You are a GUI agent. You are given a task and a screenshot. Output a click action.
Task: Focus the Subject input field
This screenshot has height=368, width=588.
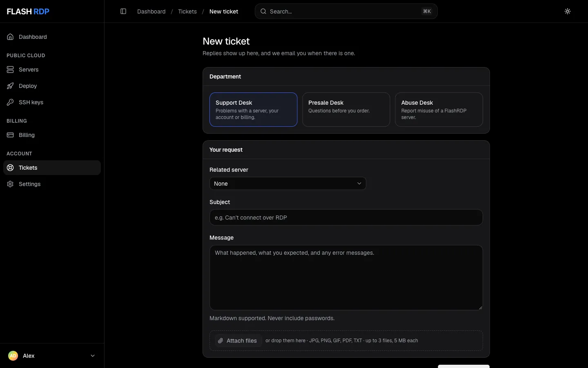point(346,218)
